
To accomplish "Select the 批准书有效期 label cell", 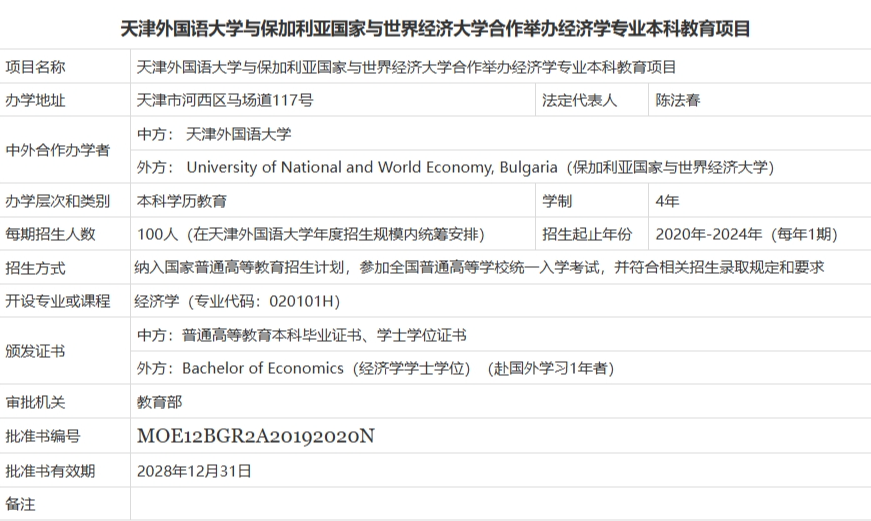I will [65, 470].
